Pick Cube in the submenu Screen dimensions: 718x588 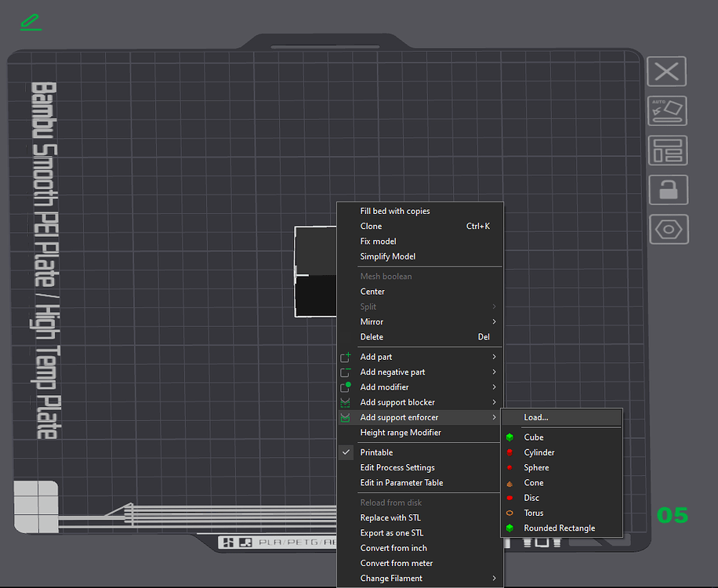(562, 437)
